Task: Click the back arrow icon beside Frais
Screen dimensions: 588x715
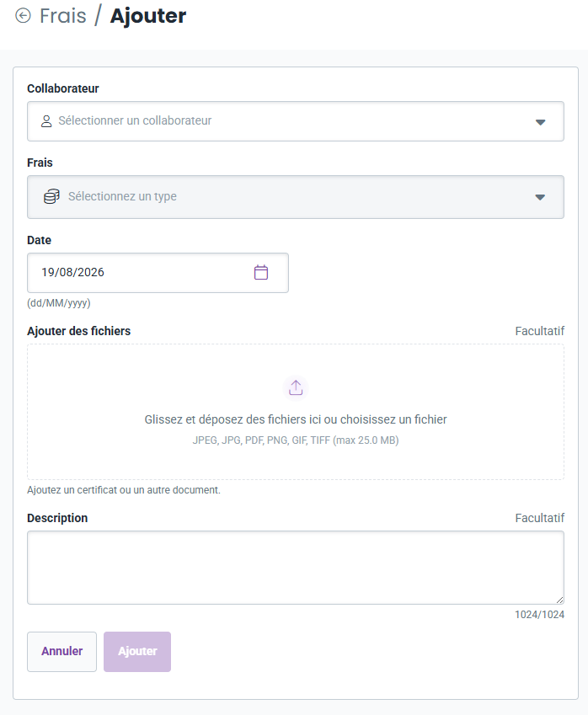Action: click(x=23, y=15)
